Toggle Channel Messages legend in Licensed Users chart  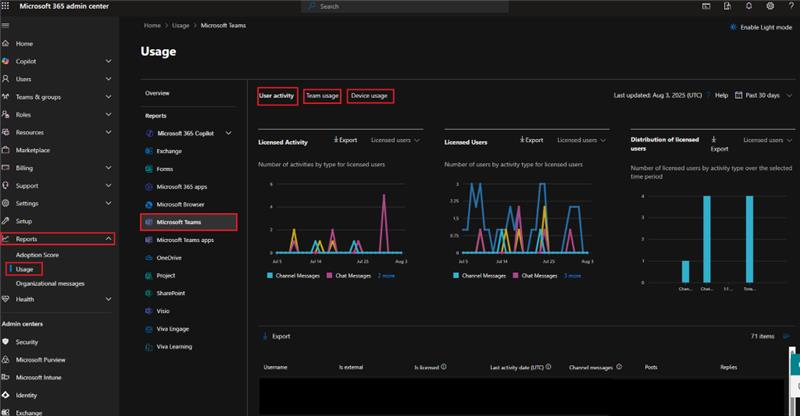[x=480, y=276]
